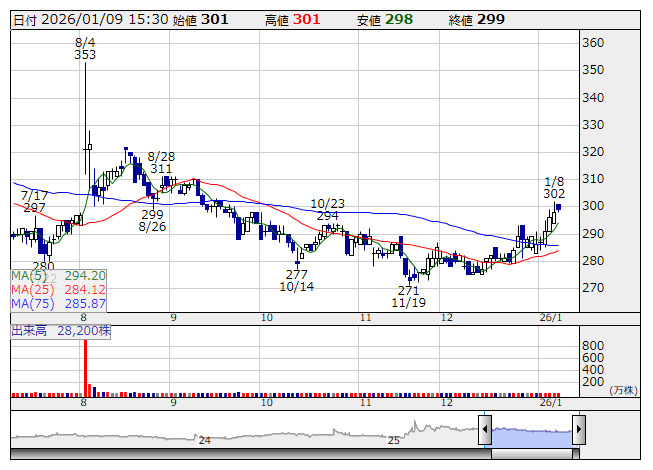Click the scrollbar track left of thumb

coord(250,455)
